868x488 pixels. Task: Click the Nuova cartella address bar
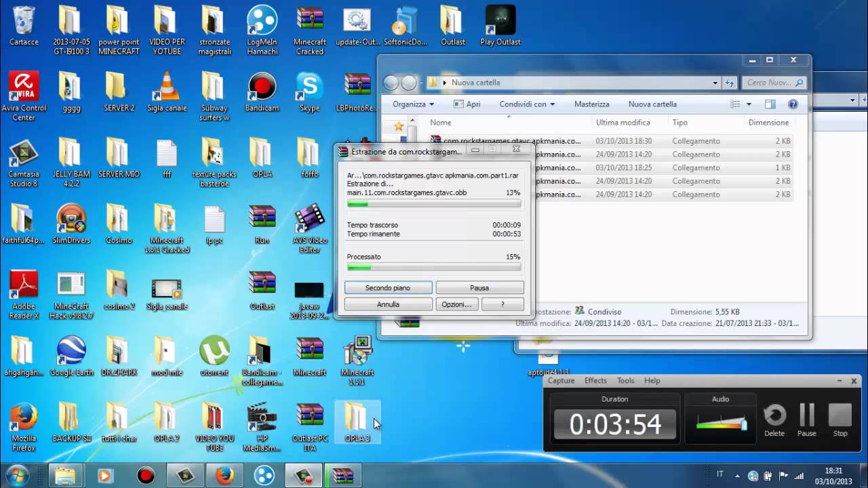tap(573, 83)
